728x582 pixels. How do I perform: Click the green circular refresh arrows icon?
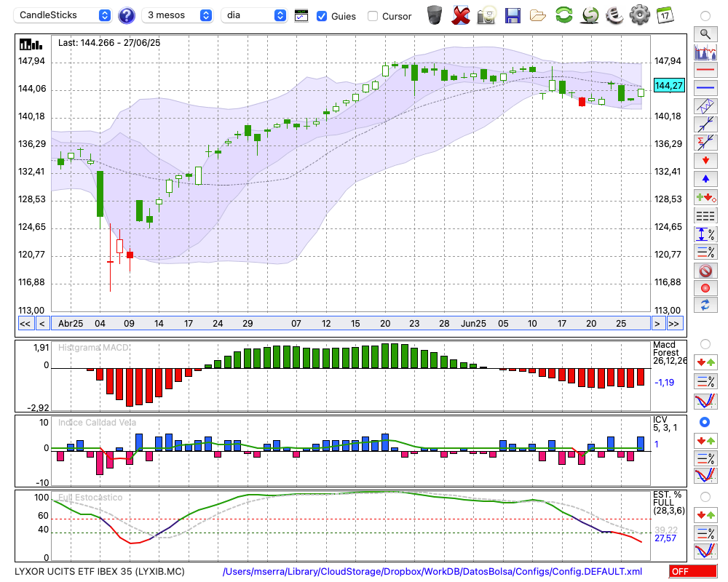[563, 15]
